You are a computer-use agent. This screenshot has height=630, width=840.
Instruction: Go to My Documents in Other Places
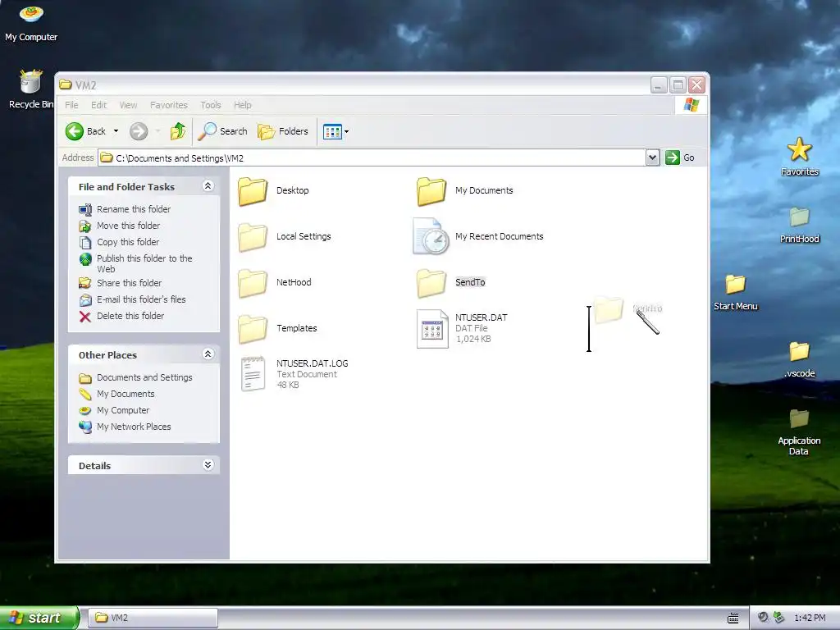pyautogui.click(x=126, y=394)
